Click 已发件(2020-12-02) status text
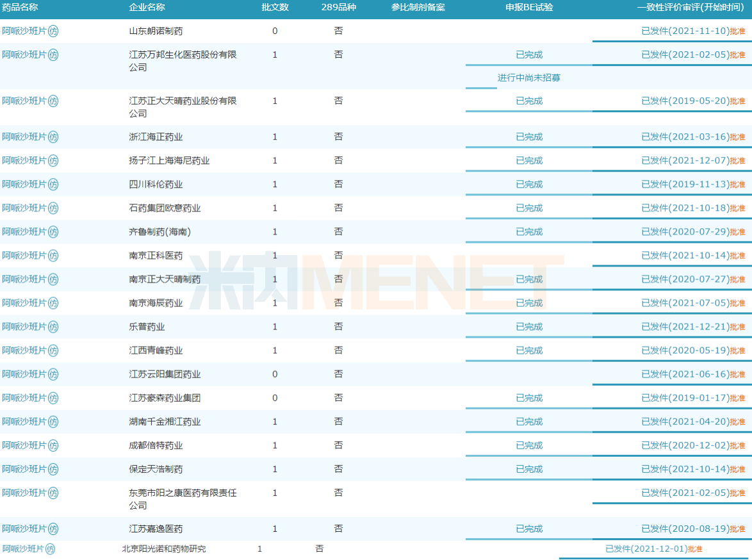 685,445
